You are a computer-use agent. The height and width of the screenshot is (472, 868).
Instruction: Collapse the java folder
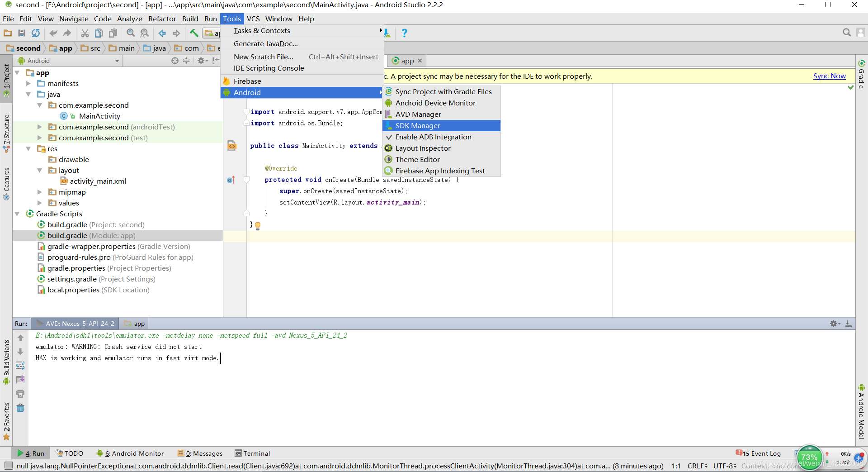point(28,95)
